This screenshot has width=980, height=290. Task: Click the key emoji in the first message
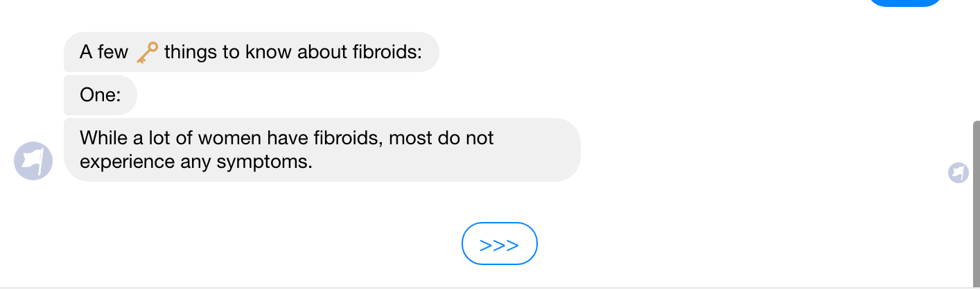pyautogui.click(x=147, y=53)
